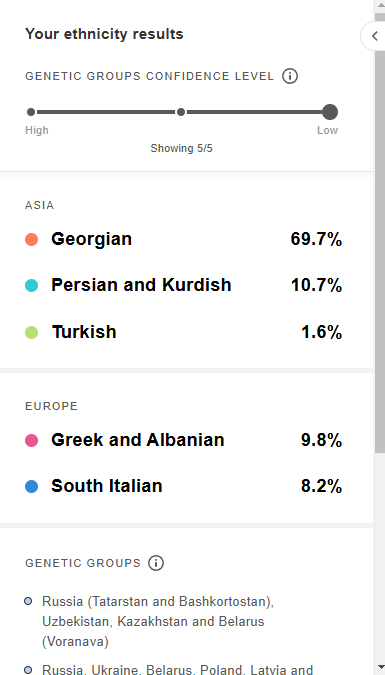Screen dimensions: 385x675
Task: Click the green Turkish color dot
Action: coord(31,332)
